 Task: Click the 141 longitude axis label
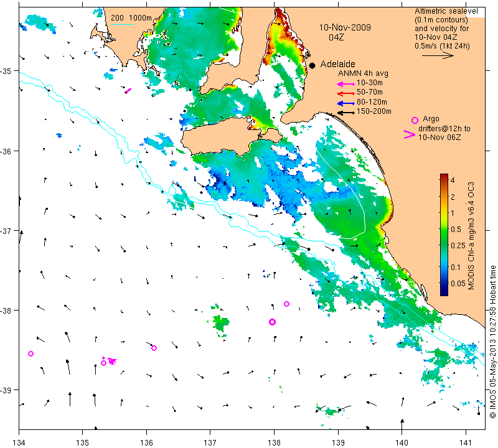tap(466, 442)
